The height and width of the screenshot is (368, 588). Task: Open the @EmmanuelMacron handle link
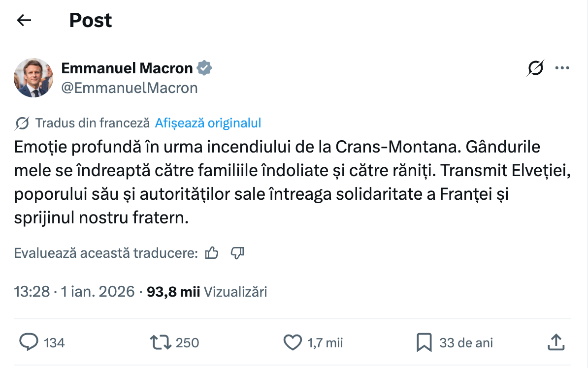point(130,88)
